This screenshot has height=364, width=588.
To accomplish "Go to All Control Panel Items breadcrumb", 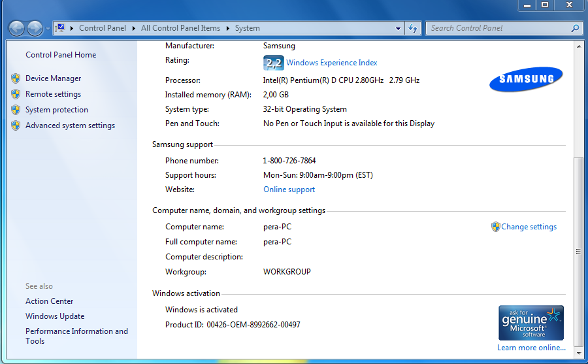I will [x=180, y=28].
